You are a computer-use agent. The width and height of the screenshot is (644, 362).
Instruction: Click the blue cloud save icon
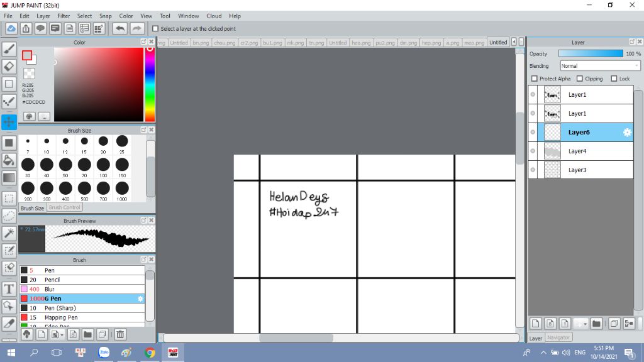click(x=11, y=28)
